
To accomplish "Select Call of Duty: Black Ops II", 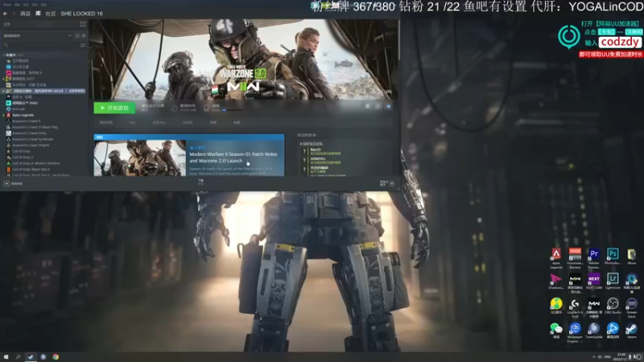I will pyautogui.click(x=28, y=169).
